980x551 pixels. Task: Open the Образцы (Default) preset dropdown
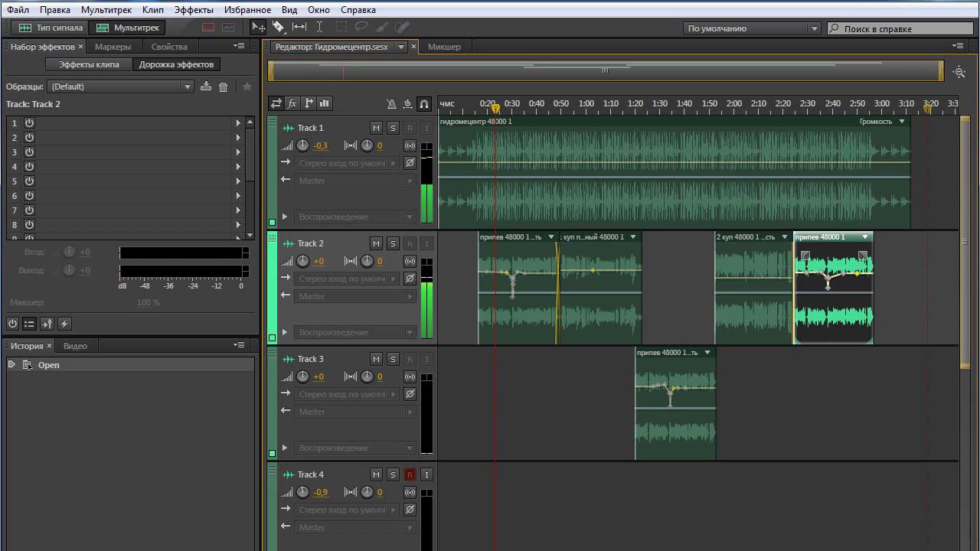coord(120,86)
